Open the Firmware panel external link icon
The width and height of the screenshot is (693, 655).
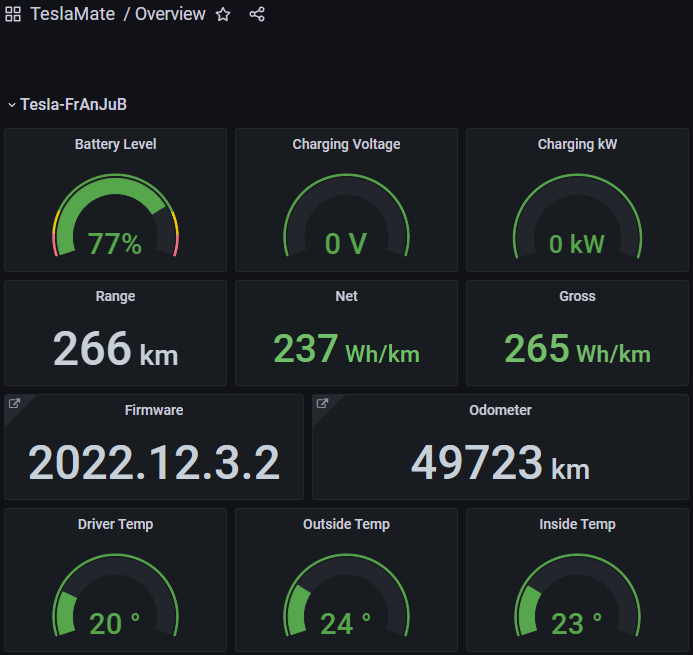(x=15, y=403)
